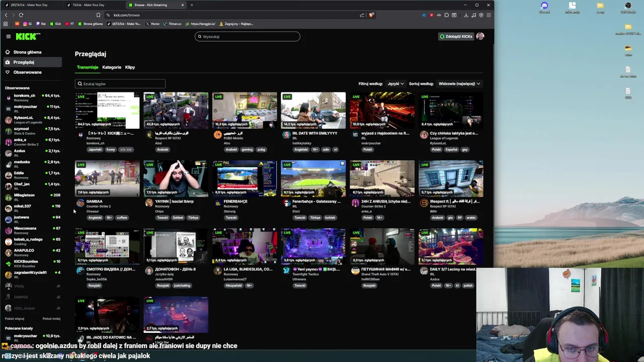The width and height of the screenshot is (644, 362).
Task: Click the meduska entry in followed list
Action: point(33,164)
